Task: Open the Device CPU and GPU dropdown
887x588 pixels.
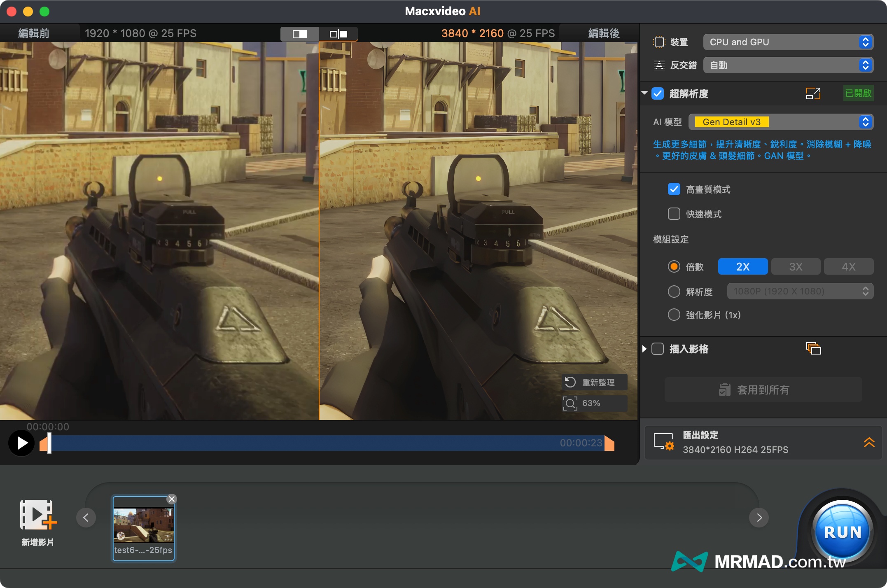Action: [x=788, y=42]
